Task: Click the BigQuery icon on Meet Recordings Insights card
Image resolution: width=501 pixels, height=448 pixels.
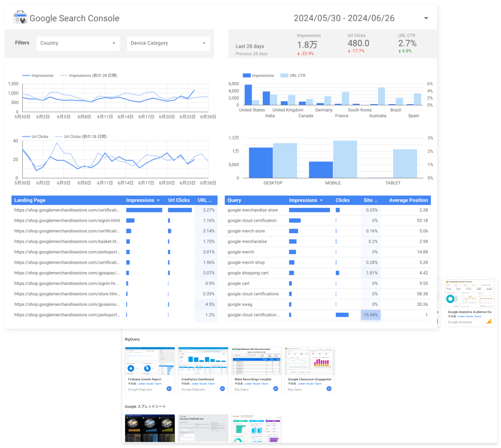Action: coord(276,389)
